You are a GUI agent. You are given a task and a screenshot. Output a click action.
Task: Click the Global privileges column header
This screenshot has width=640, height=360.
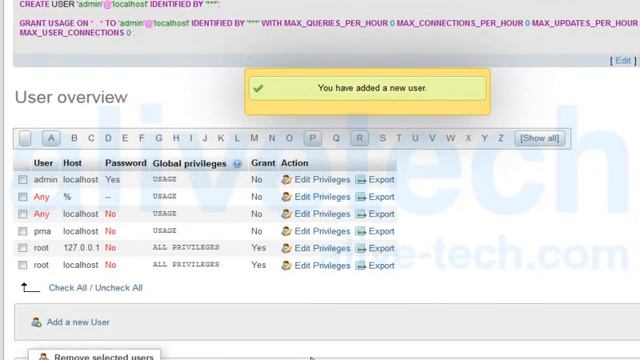[189, 164]
